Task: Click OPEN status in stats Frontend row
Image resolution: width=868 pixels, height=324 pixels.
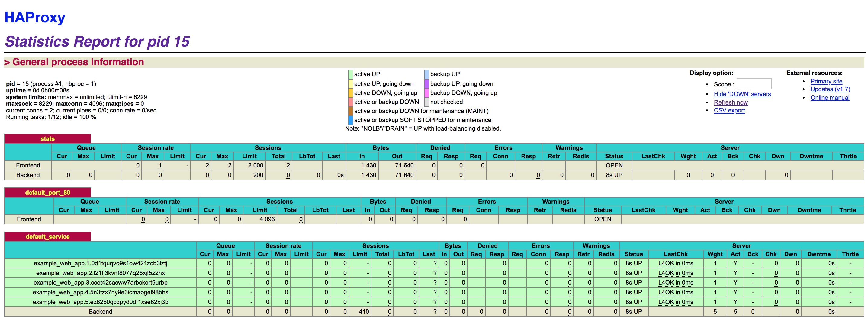Action: pyautogui.click(x=614, y=165)
